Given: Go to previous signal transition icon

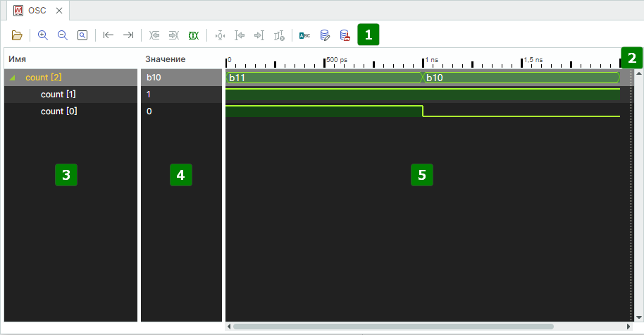Looking at the screenshot, I should [154, 35].
